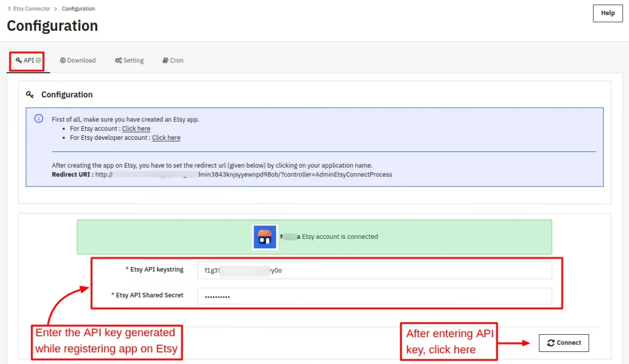Open the Etsy account Click here link
This screenshot has width=629, height=364.
pos(136,129)
